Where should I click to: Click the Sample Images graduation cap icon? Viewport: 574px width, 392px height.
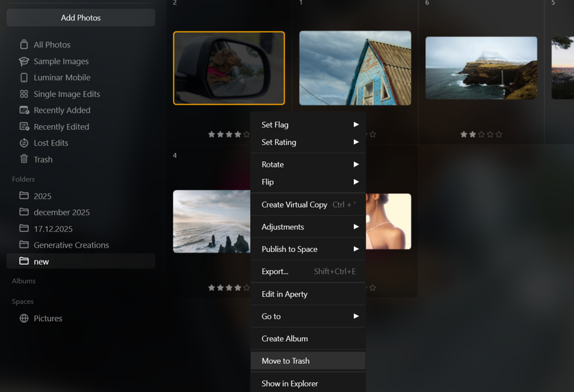point(24,61)
